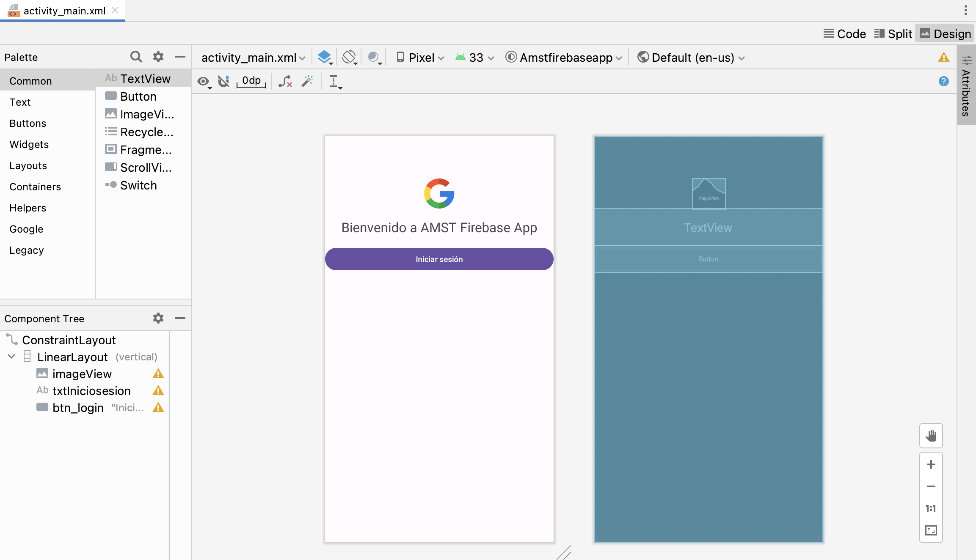The height and width of the screenshot is (560, 976).
Task: Open the Default (en-us) locale dropdown
Action: [691, 58]
